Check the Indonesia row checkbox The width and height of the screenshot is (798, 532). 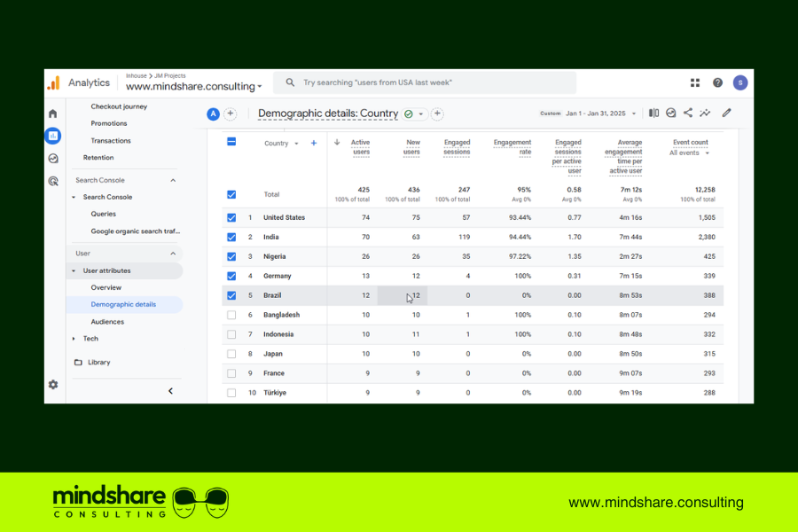pyautogui.click(x=231, y=334)
